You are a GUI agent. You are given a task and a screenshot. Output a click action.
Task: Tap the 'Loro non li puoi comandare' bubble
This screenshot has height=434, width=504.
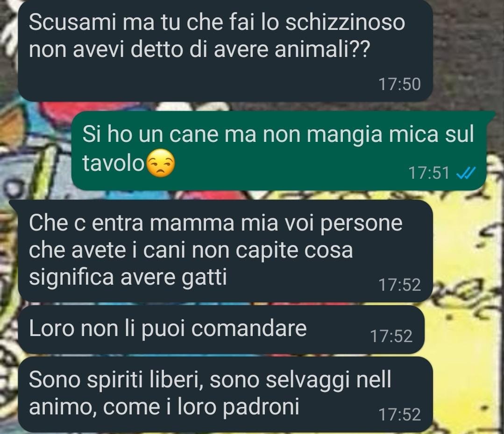[221, 329]
